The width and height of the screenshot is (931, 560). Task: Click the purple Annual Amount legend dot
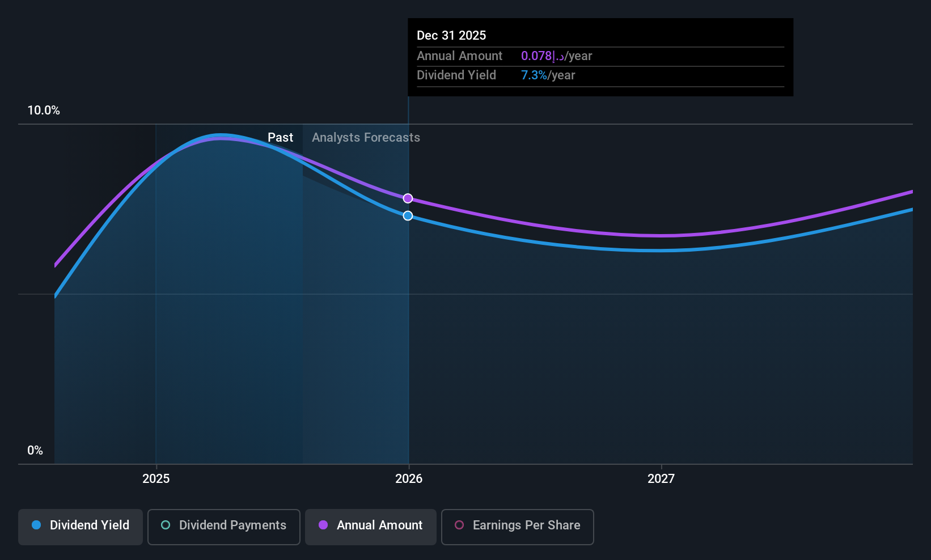(x=323, y=525)
